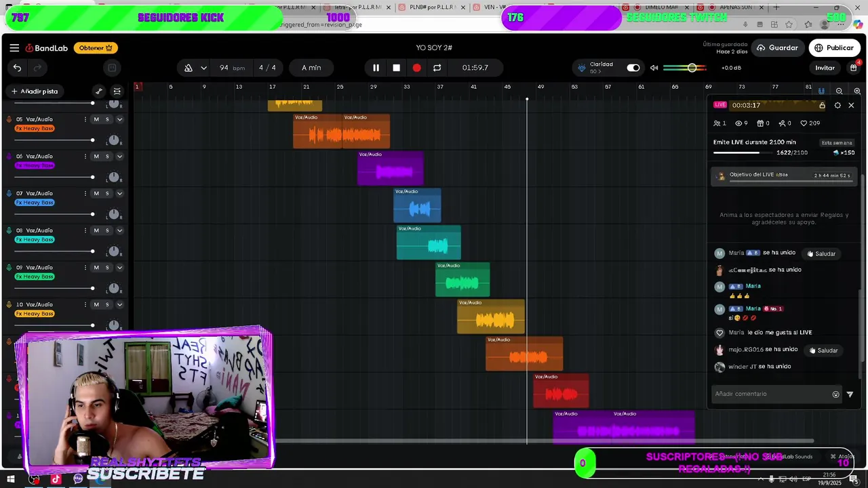Mute track 07 Voz/Audio
The image size is (868, 488).
tap(96, 194)
